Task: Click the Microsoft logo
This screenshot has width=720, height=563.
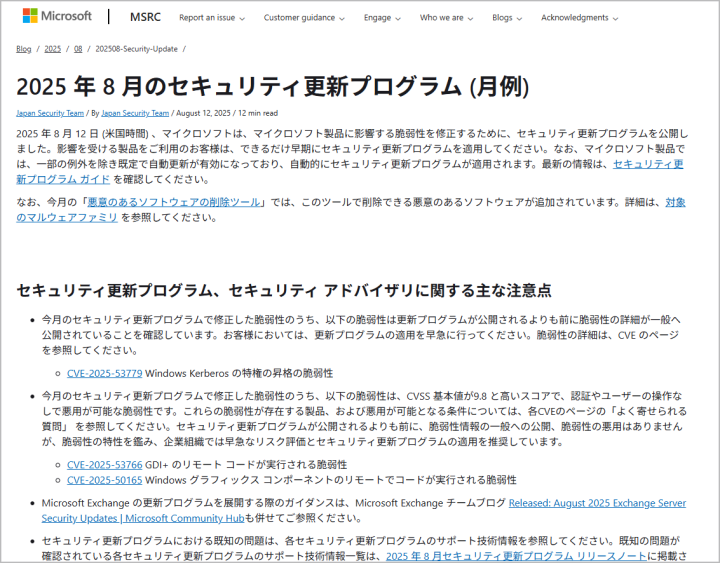Action: (x=57, y=16)
